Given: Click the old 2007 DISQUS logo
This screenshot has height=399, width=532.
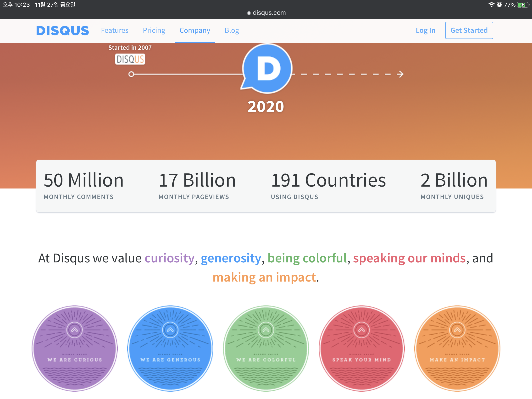Looking at the screenshot, I should pyautogui.click(x=130, y=59).
